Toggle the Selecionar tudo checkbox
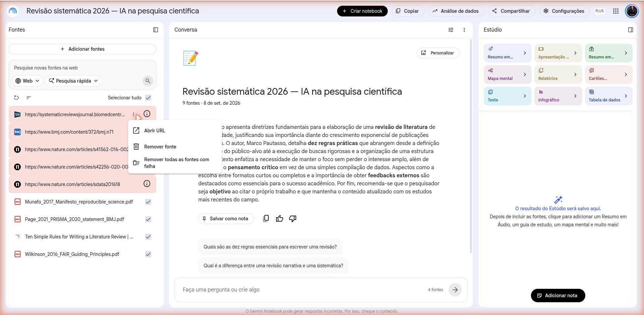This screenshot has width=644, height=315. [x=148, y=98]
